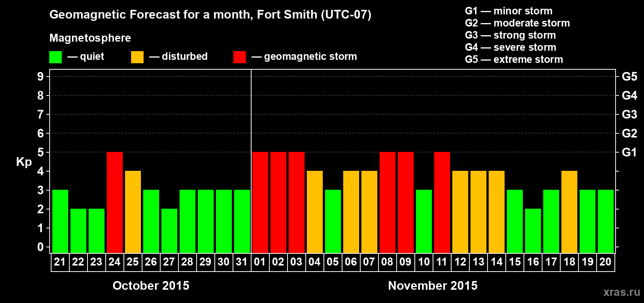This screenshot has width=644, height=303.
Task: Click the Kp axis title
Action: pos(24,162)
